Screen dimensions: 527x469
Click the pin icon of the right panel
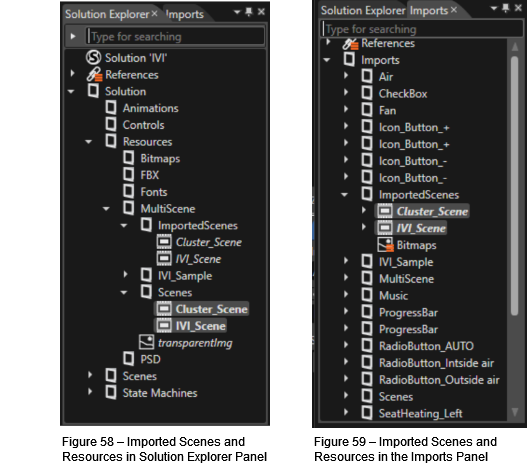pyautogui.click(x=505, y=8)
